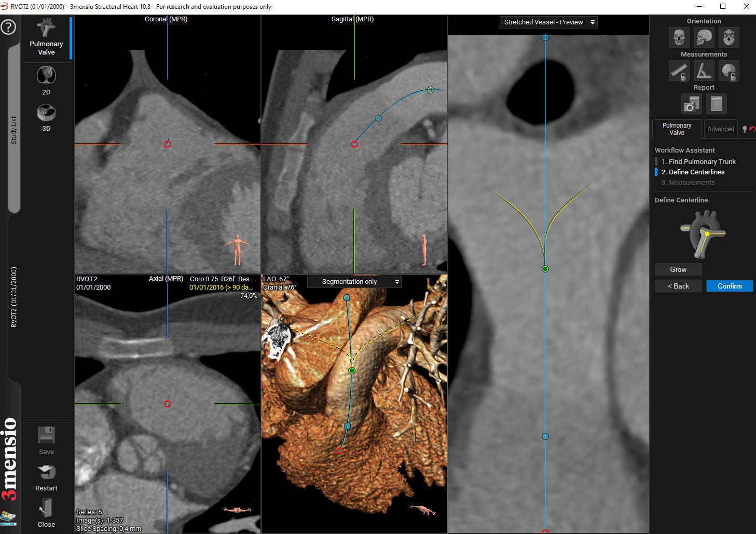The image size is (756, 534).
Task: Select the frontal skull orientation view
Action: [x=679, y=37]
